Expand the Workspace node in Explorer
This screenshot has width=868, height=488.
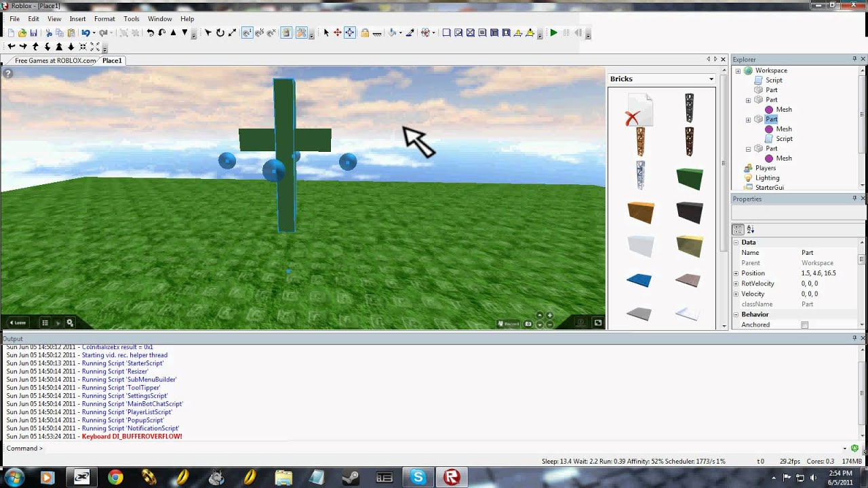click(x=738, y=70)
